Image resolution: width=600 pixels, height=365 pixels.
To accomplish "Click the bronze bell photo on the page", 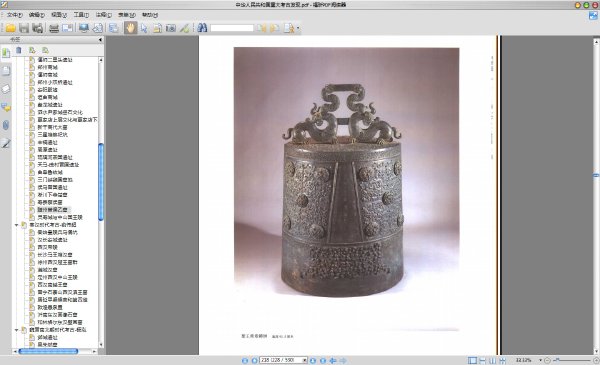I will click(347, 188).
